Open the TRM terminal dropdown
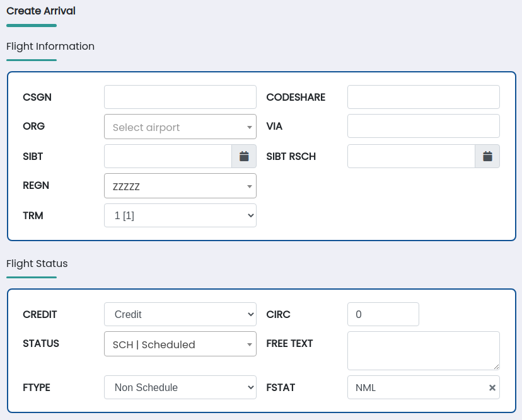Viewport: 522px width, 420px height. pyautogui.click(x=180, y=215)
